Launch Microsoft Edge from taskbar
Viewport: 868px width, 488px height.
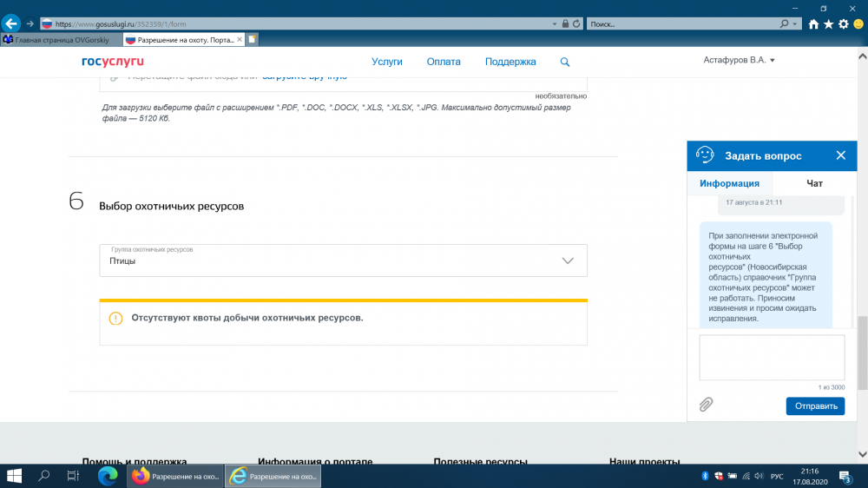[x=108, y=476]
